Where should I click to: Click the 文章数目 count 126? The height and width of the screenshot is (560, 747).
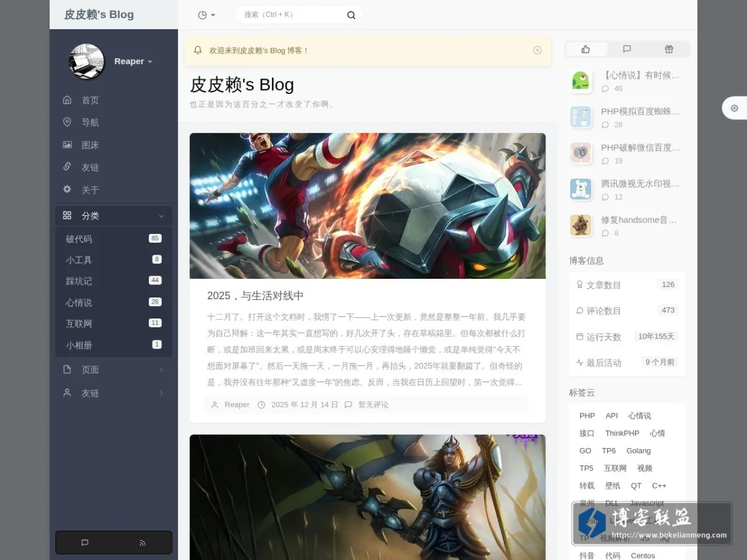click(x=668, y=284)
